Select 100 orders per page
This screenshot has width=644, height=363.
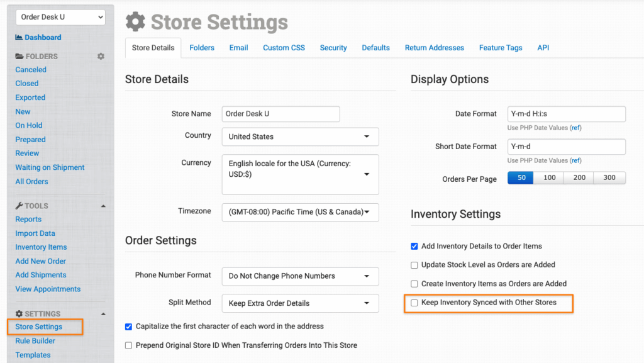click(549, 178)
